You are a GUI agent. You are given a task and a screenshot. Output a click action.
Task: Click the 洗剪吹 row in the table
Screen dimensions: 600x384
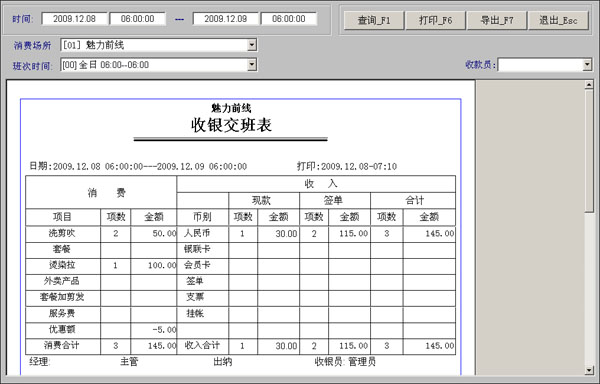(x=240, y=233)
